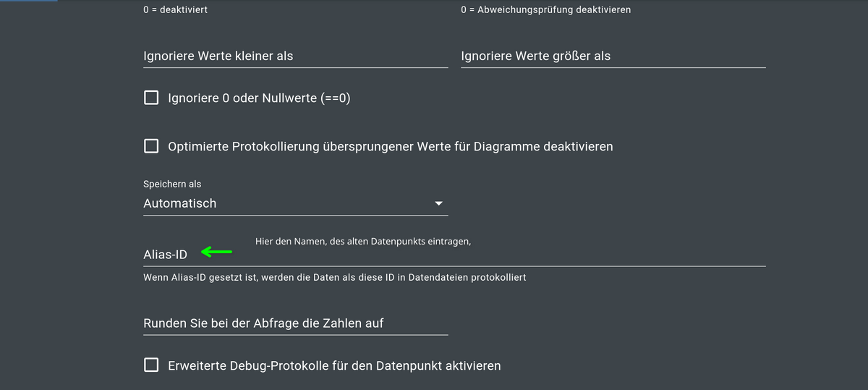
Task: Click the Erweiterte Debug-Protokolle label text
Action: [x=334, y=366]
